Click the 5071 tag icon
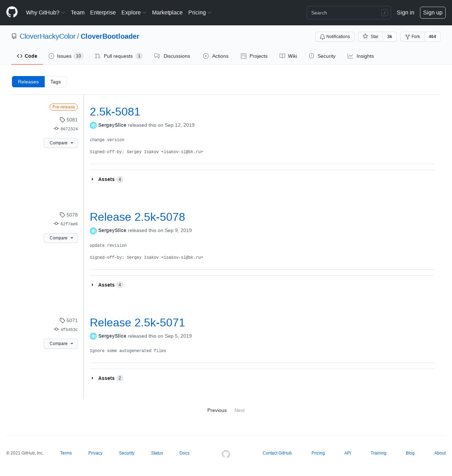The height and width of the screenshot is (476, 452). click(62, 320)
